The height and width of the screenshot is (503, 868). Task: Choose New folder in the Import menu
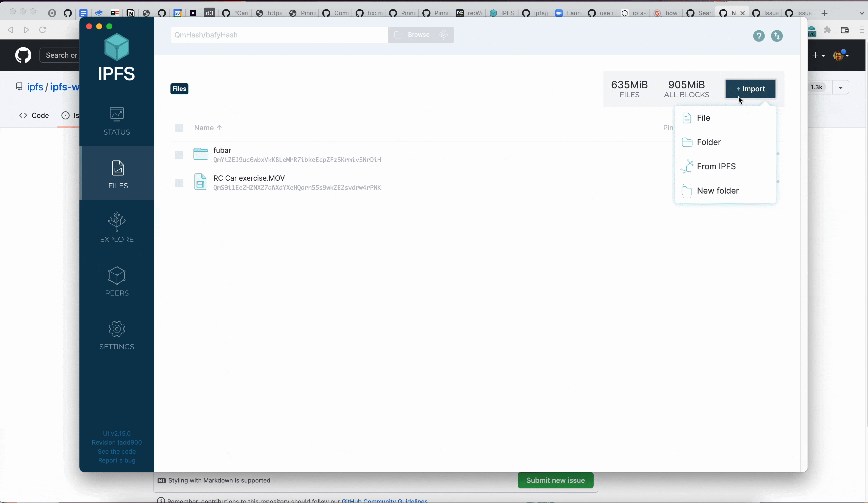point(725,191)
